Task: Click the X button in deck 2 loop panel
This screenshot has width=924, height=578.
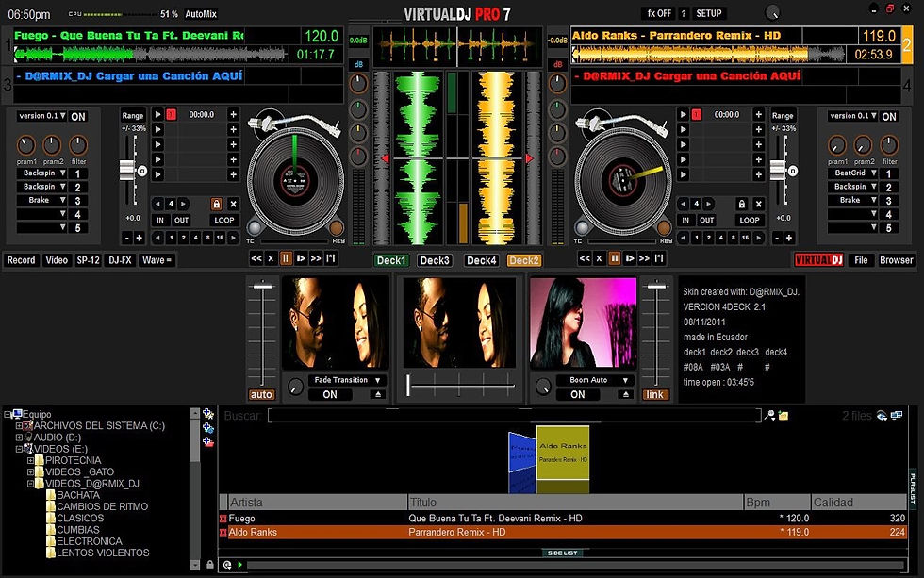Action: [x=759, y=204]
